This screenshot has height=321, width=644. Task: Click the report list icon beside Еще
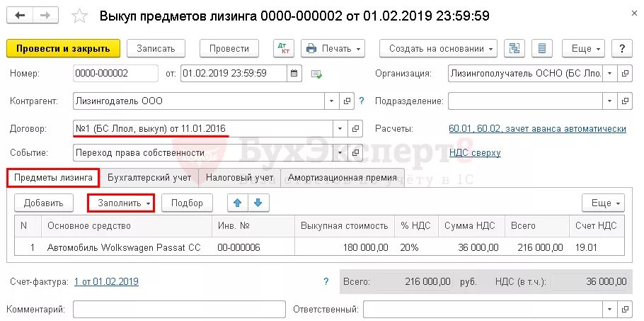pos(541,48)
